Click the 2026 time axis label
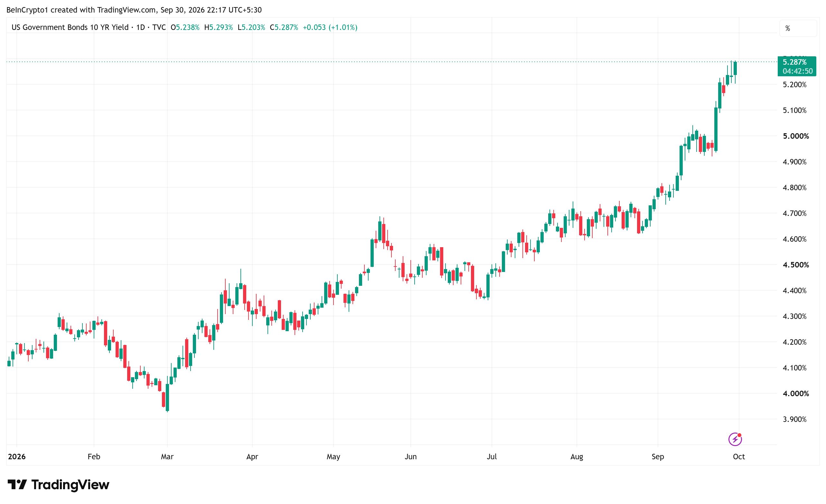826x504 pixels. pyautogui.click(x=17, y=457)
